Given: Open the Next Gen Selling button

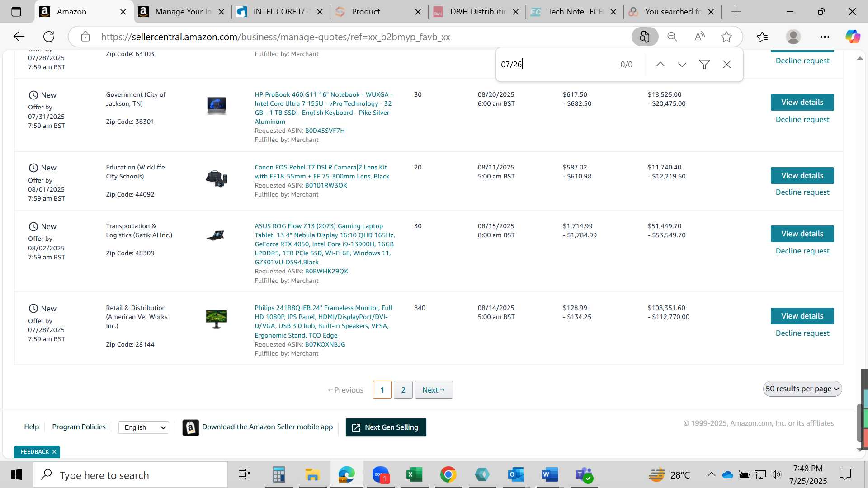Looking at the screenshot, I should [386, 427].
